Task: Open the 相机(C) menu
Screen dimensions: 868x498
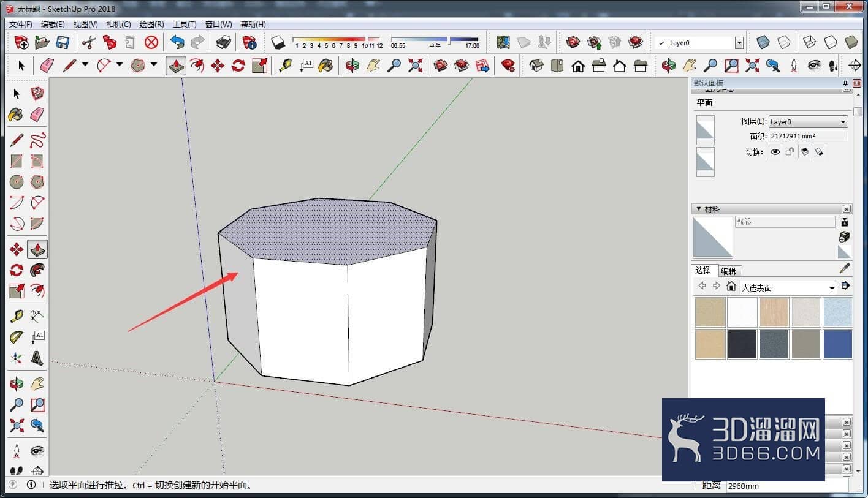Action: click(x=118, y=25)
